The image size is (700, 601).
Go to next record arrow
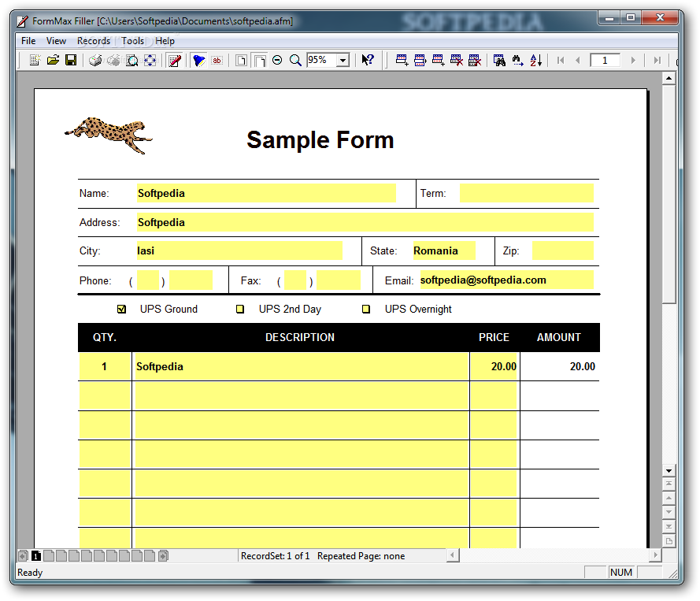tap(633, 60)
